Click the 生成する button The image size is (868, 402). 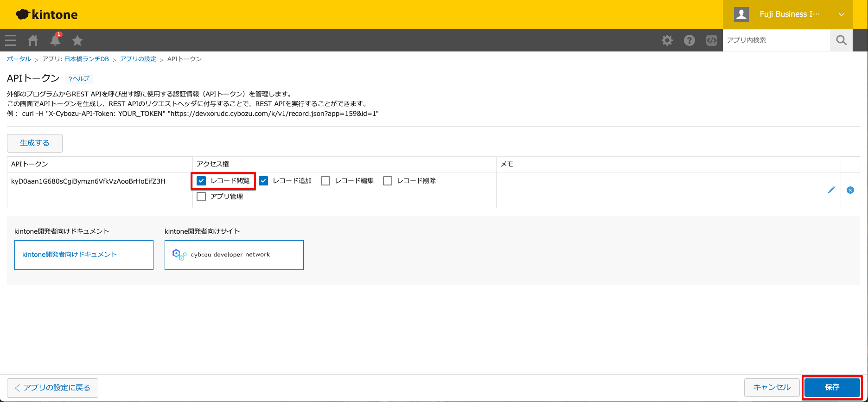35,143
